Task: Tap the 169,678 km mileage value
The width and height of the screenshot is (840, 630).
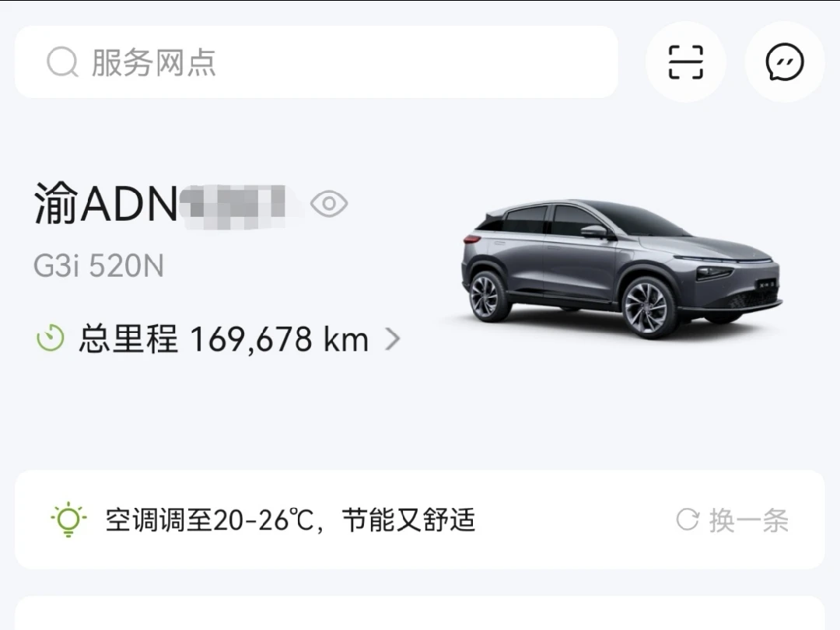Action: (279, 340)
